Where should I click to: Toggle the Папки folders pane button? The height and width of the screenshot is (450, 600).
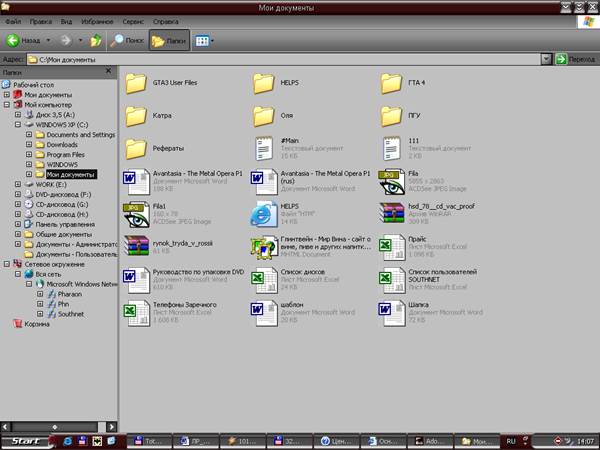(167, 41)
